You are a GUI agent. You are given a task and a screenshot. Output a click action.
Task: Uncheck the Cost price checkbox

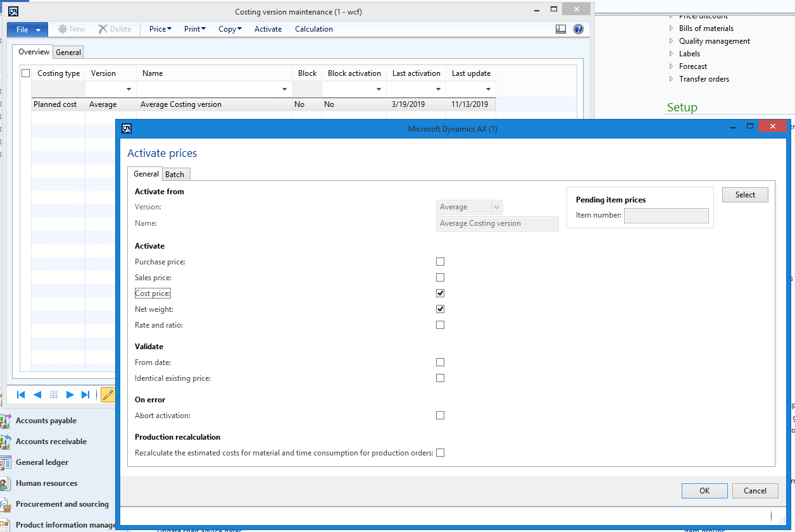(441, 293)
